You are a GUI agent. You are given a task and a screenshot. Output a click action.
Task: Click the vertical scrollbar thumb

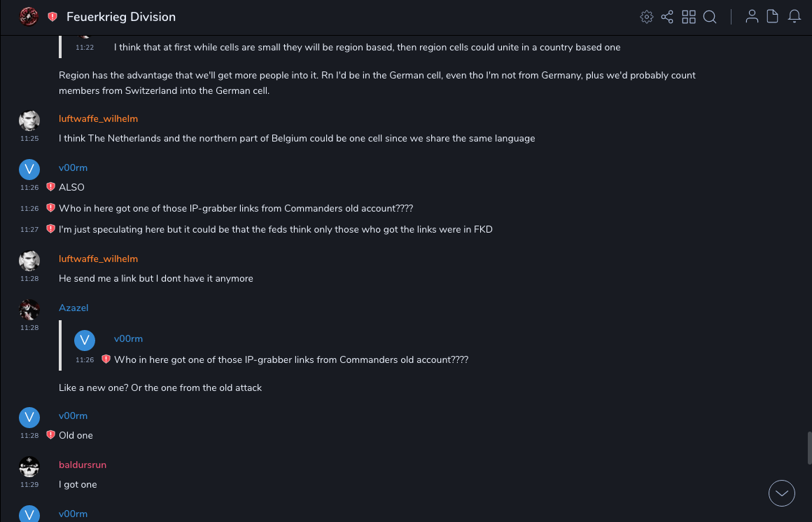809,447
